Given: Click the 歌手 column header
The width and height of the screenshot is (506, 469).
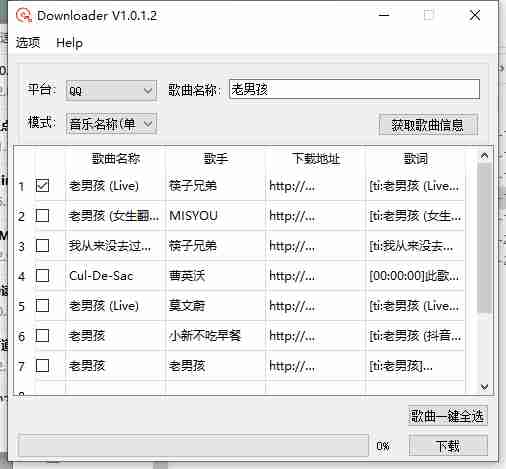Looking at the screenshot, I should click(x=216, y=159).
